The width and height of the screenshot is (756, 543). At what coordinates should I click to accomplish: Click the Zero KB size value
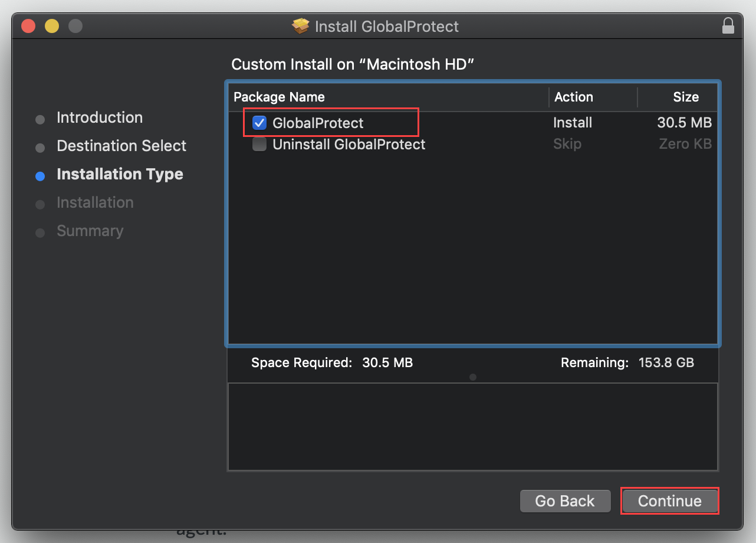685,144
